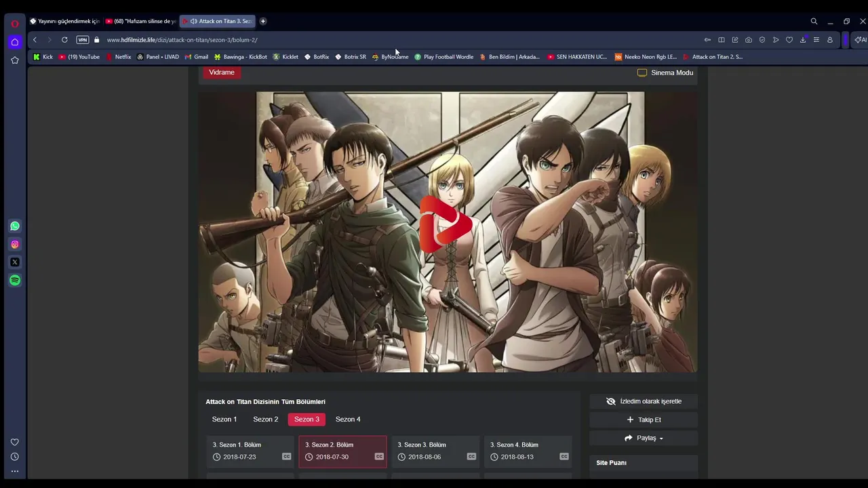Screen dimensions: 868x488
Task: Expand the Paylaş share dropdown
Action: (644, 438)
